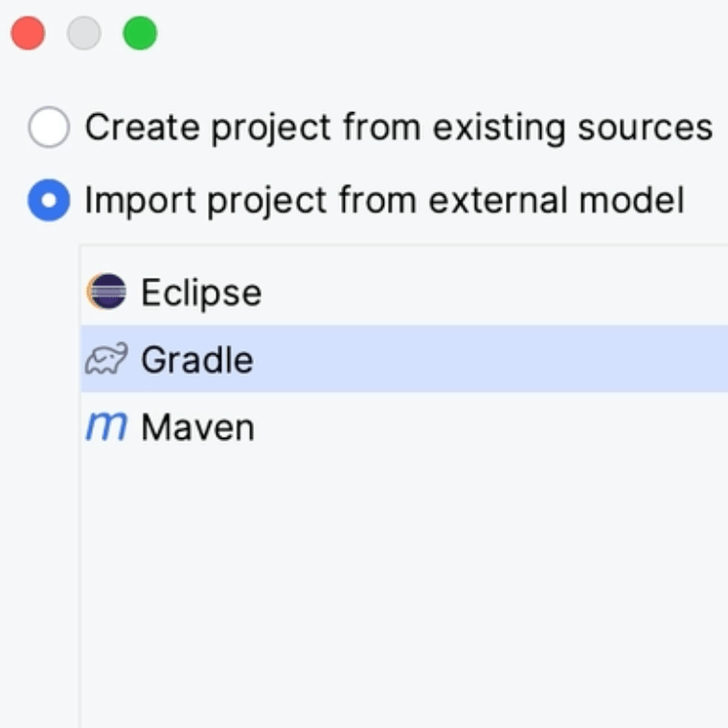Select the Eclipse entry by its name

[201, 292]
